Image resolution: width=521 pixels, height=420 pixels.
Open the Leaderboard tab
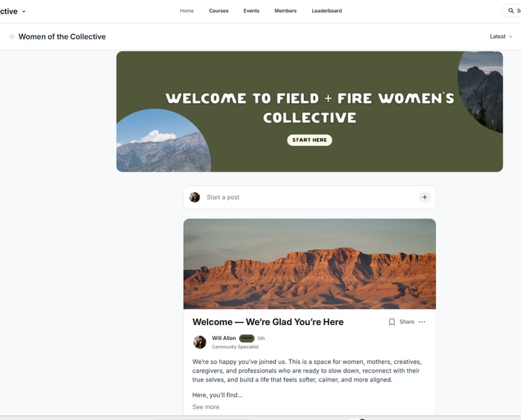point(326,11)
